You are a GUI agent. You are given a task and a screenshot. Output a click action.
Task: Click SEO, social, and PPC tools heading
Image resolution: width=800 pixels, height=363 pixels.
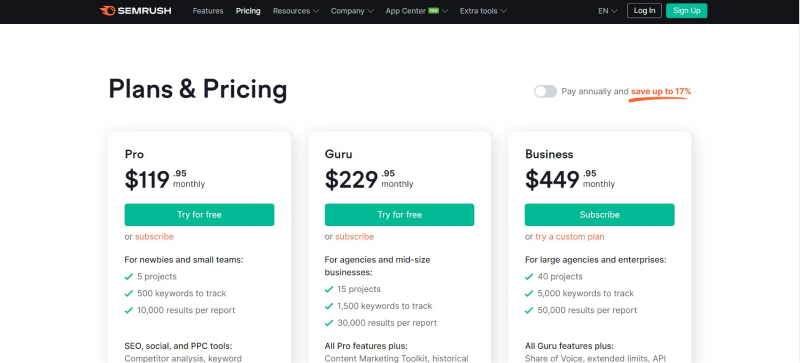(178, 346)
